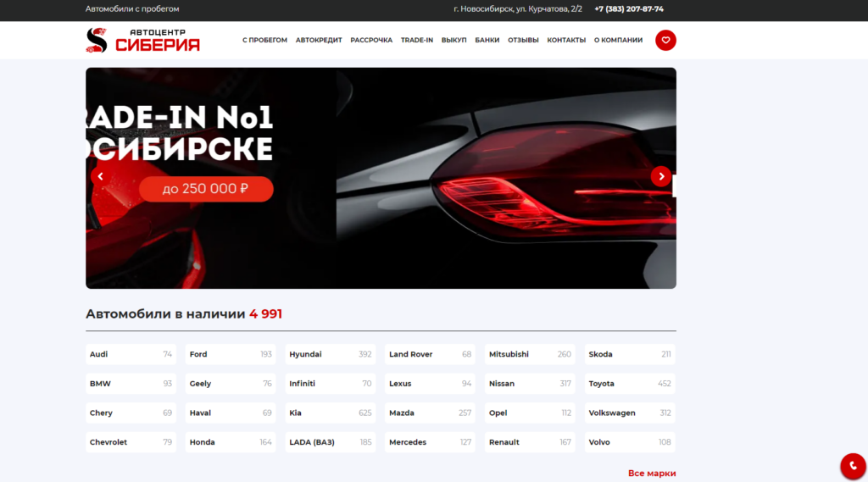Click the до 250 000 ₽ banner button
The width and height of the screenshot is (868, 482).
pos(206,189)
